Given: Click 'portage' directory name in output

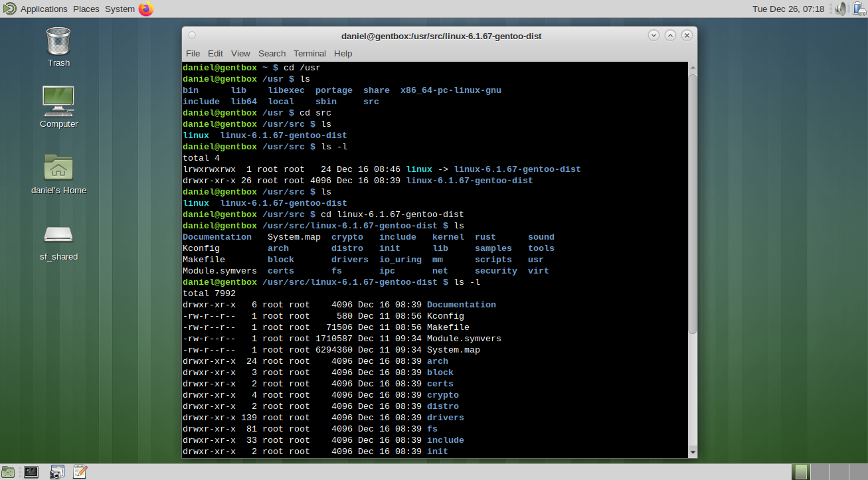Looking at the screenshot, I should pos(334,90).
